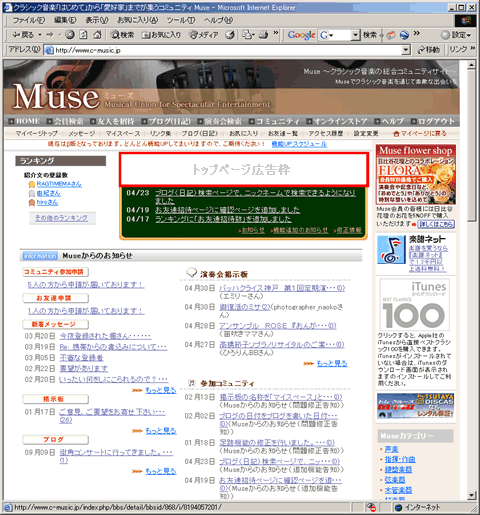Open the もっと見る link under 演奏会掲示板
This screenshot has height=515, width=480.
[332, 363]
